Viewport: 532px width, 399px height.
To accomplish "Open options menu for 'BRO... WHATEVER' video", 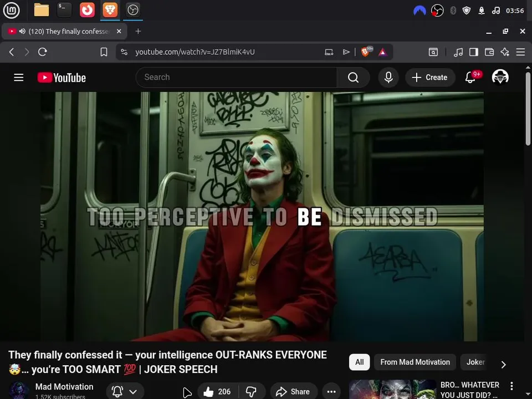I will click(x=511, y=386).
